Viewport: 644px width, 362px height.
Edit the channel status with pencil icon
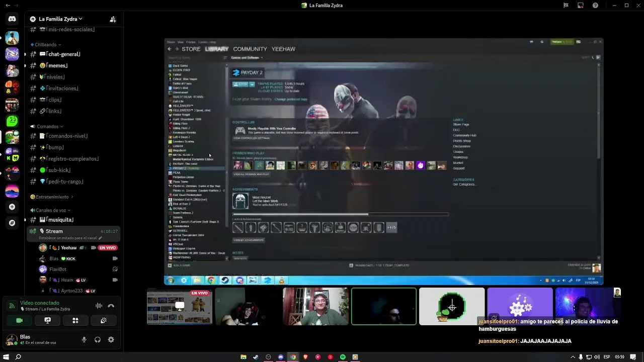100,238
